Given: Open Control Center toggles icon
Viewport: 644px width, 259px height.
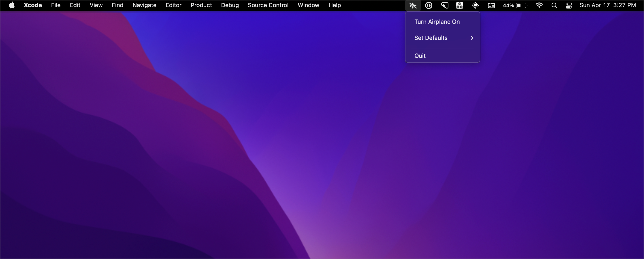Looking at the screenshot, I should pos(569,5).
